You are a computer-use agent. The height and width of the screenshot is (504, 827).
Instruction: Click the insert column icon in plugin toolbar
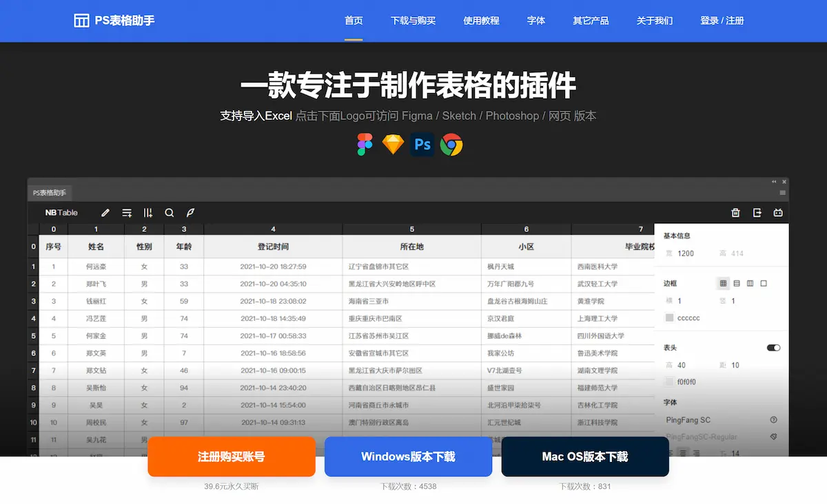pyautogui.click(x=148, y=213)
